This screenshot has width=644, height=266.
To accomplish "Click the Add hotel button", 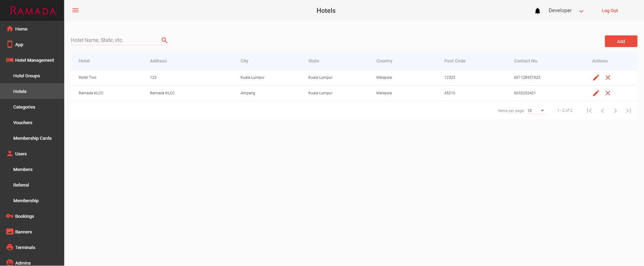I will click(x=621, y=41).
